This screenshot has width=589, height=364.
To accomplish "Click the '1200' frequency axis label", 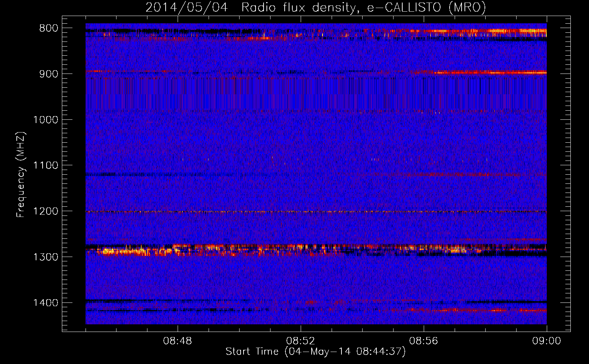I will pyautogui.click(x=46, y=211).
